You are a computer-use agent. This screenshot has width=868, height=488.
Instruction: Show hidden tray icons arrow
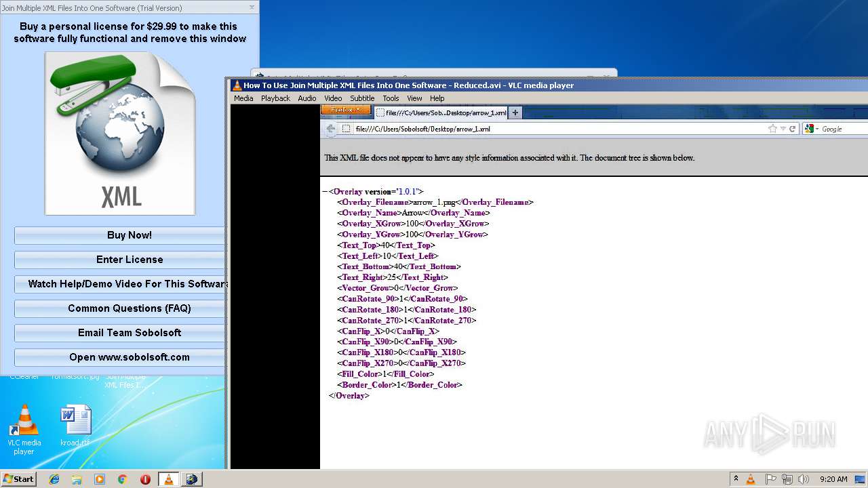pos(736,479)
